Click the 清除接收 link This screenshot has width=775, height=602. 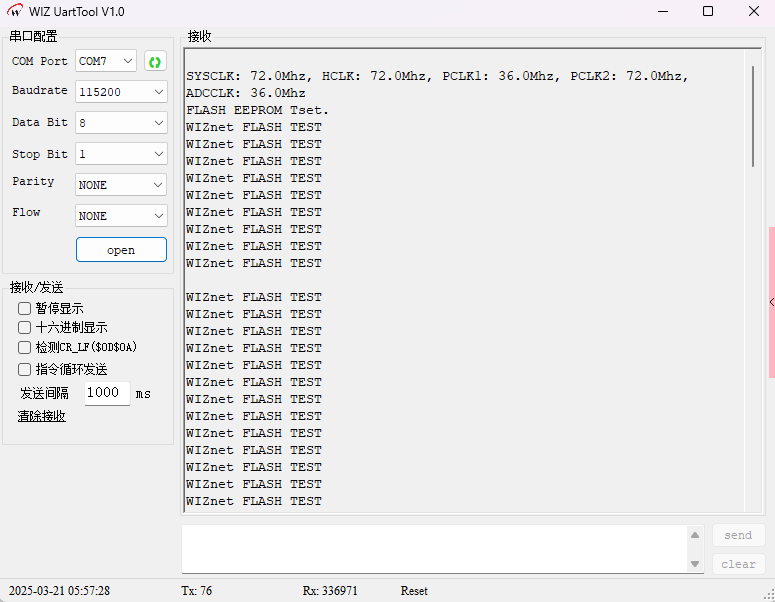coord(41,416)
